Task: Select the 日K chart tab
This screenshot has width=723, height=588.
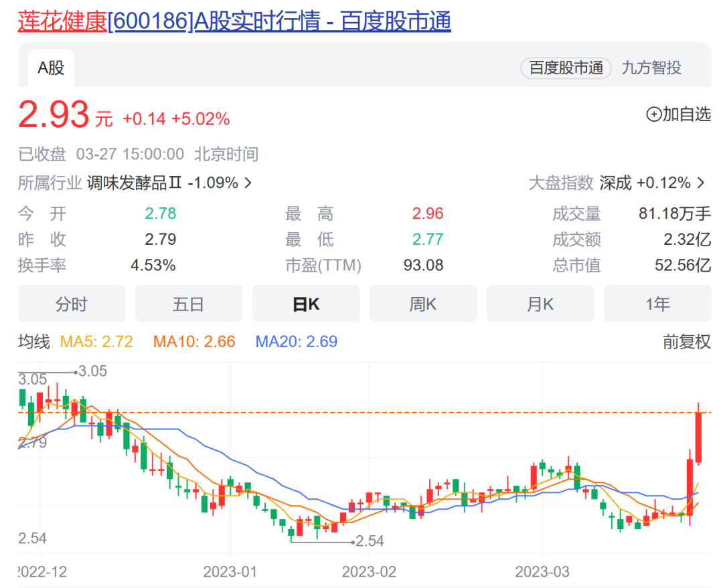Action: point(306,304)
